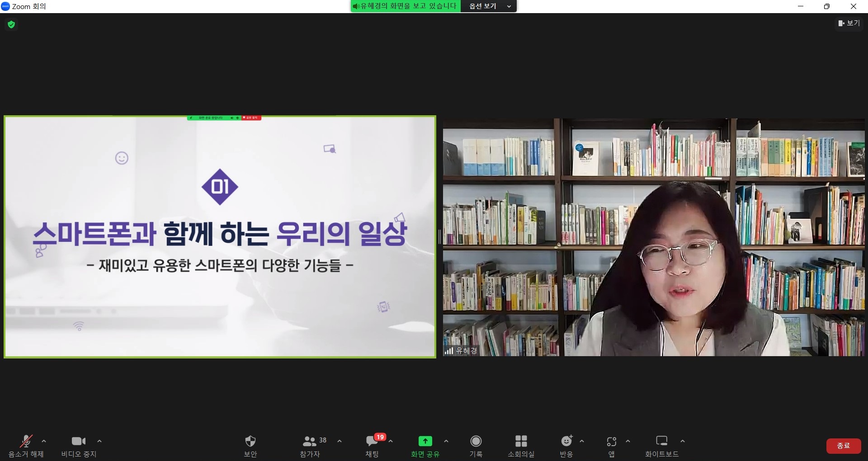The height and width of the screenshot is (461, 868).
Task: Open the 보안 security shield menu
Action: tap(250, 446)
